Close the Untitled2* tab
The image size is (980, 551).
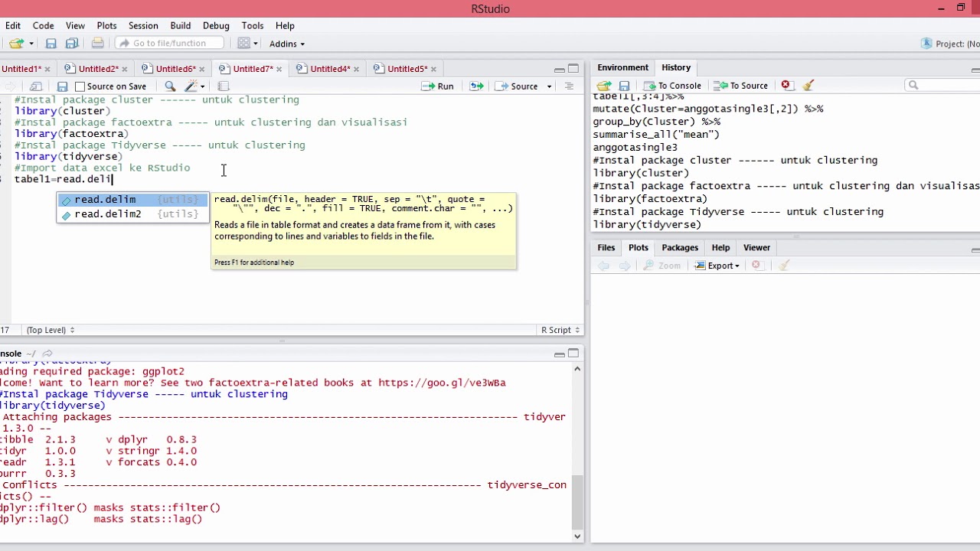(x=125, y=70)
